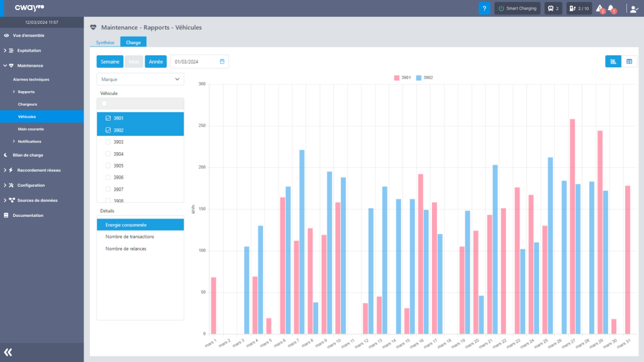Toggle the select-all vehicles checkbox
This screenshot has width=644, height=362.
click(104, 104)
